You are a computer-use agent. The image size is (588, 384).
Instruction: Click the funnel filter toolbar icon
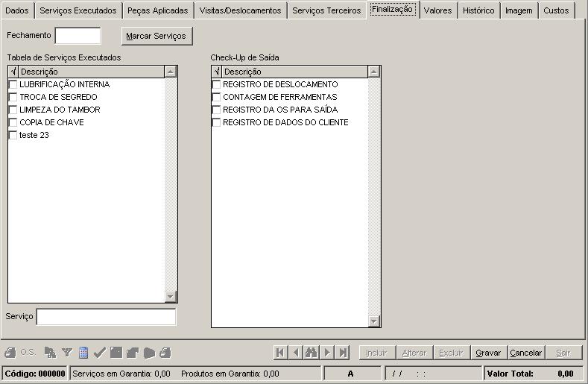click(x=67, y=353)
